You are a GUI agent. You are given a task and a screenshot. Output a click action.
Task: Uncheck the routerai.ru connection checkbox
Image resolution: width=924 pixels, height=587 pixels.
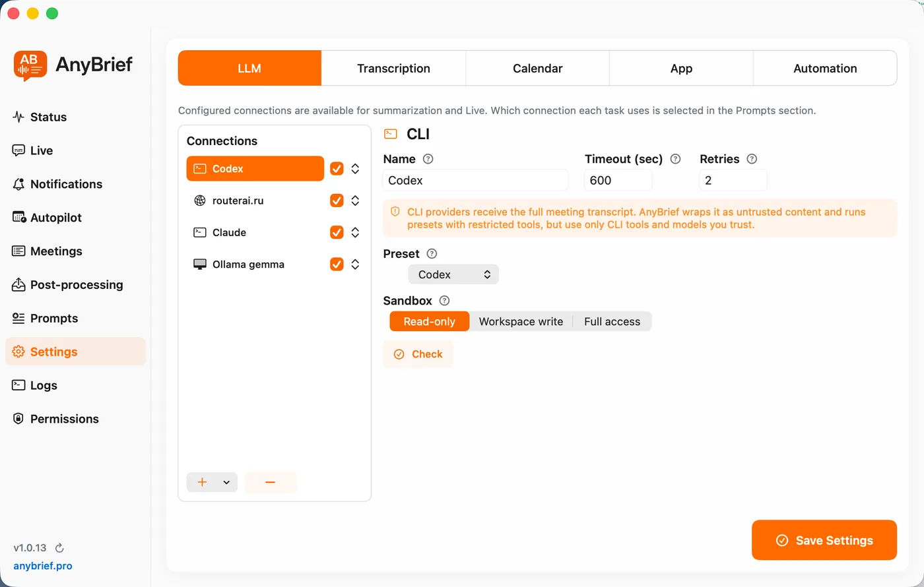click(337, 201)
